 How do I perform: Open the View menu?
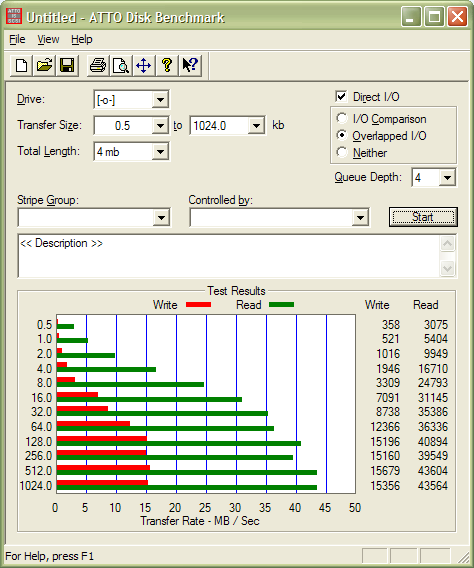[48, 39]
